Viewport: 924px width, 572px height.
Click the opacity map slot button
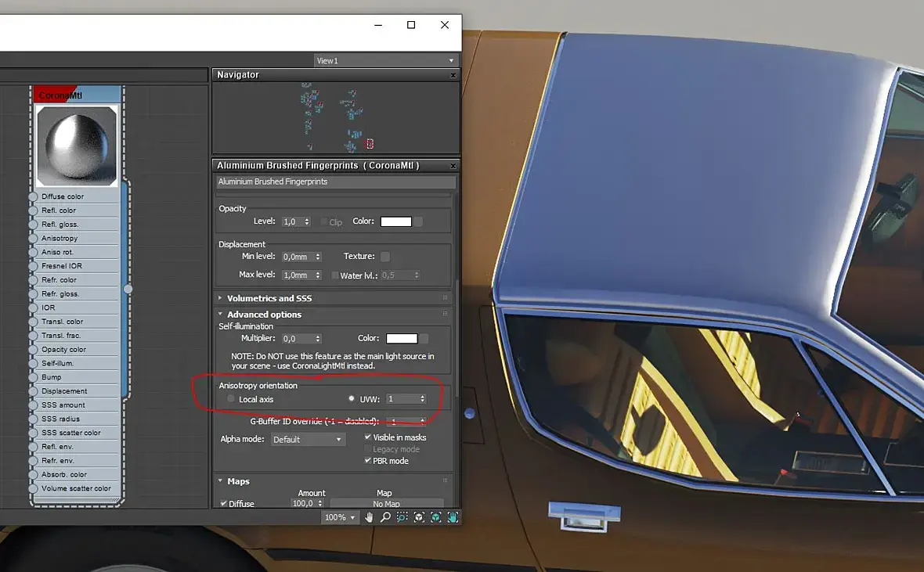click(418, 222)
